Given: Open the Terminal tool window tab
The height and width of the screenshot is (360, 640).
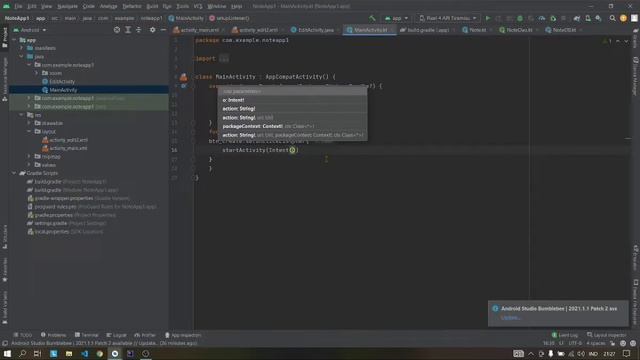Looking at the screenshot, I should [86, 335].
